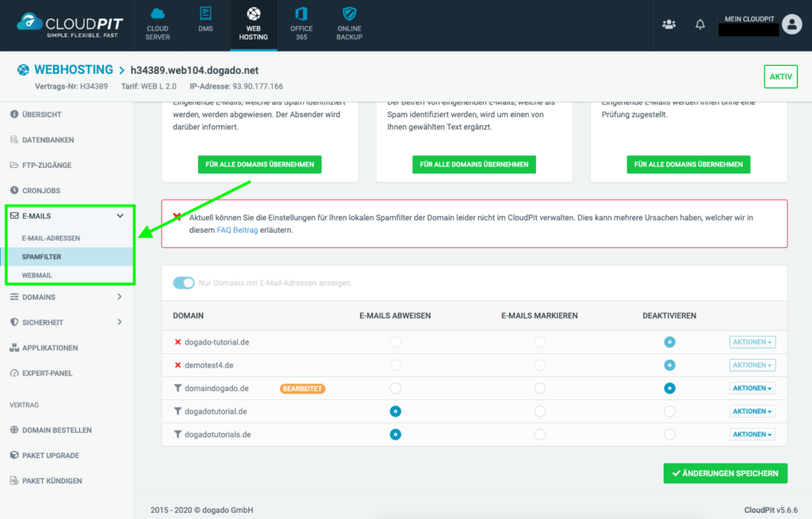Open Online Backup shield icon
This screenshot has height=519, width=812.
coord(349,14)
